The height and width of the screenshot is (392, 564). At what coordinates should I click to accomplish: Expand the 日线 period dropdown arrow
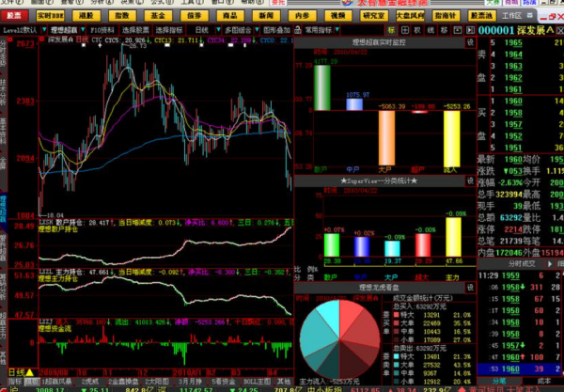coord(218,30)
